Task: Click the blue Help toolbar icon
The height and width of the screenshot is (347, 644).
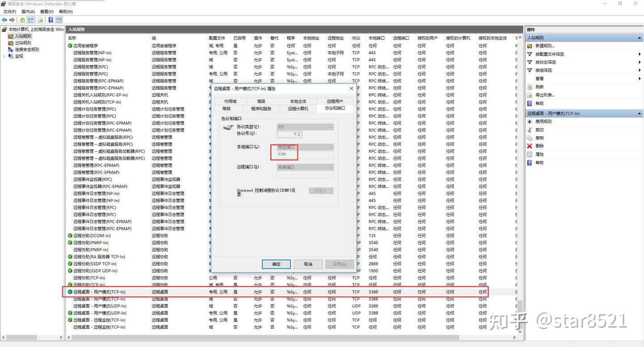Action: point(51,20)
